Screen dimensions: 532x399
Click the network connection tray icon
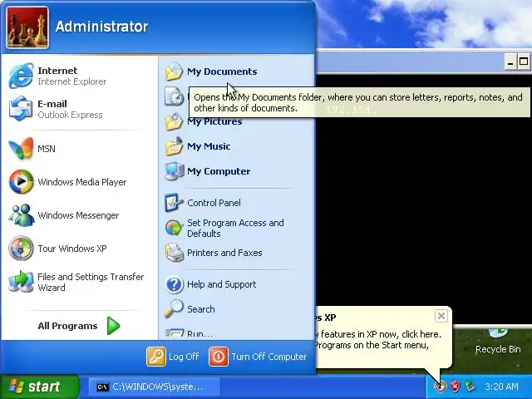tap(470, 386)
